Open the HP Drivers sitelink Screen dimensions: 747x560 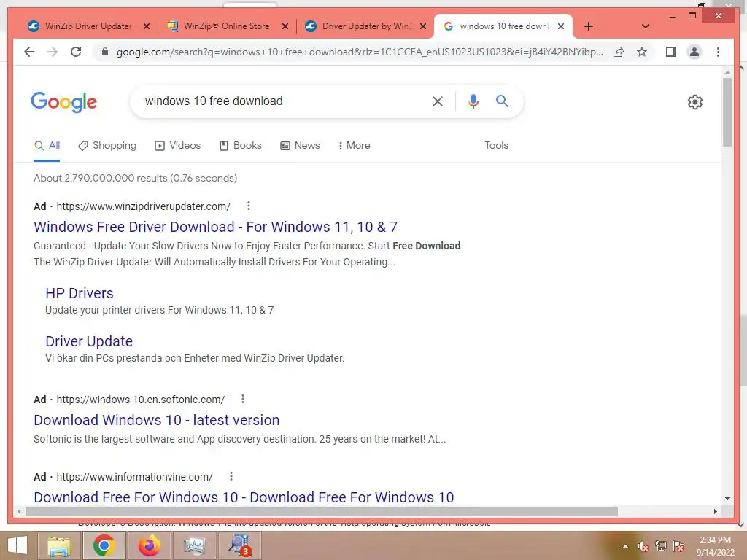(x=80, y=293)
